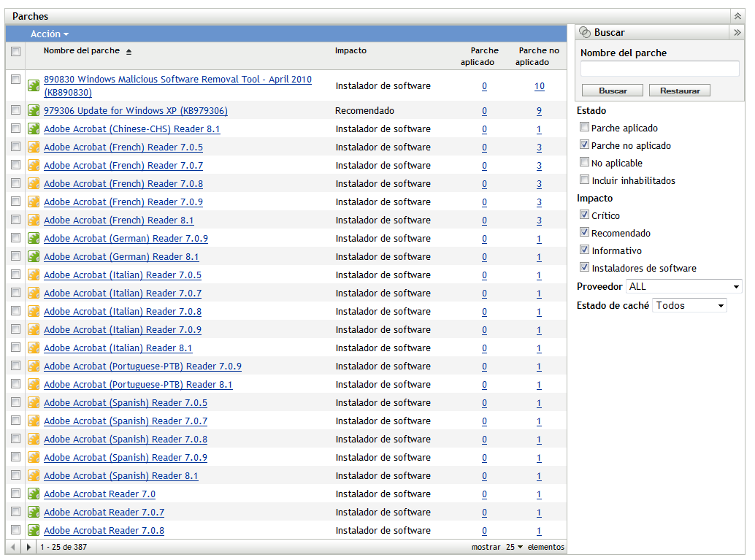Click icon next to Adobe Acrobat (German) Reader 8.1
This screenshot has height=560, width=755.
tap(34, 257)
